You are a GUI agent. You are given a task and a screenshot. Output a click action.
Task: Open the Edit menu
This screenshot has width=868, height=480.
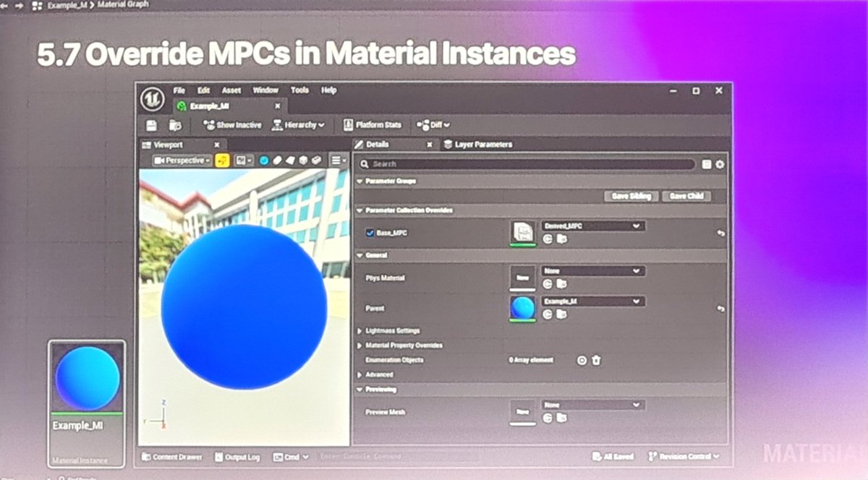204,90
